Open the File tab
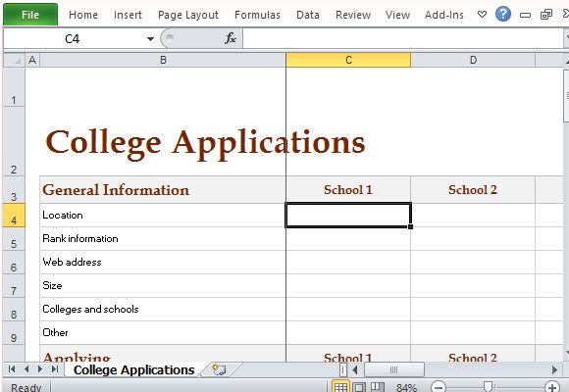 (30, 15)
